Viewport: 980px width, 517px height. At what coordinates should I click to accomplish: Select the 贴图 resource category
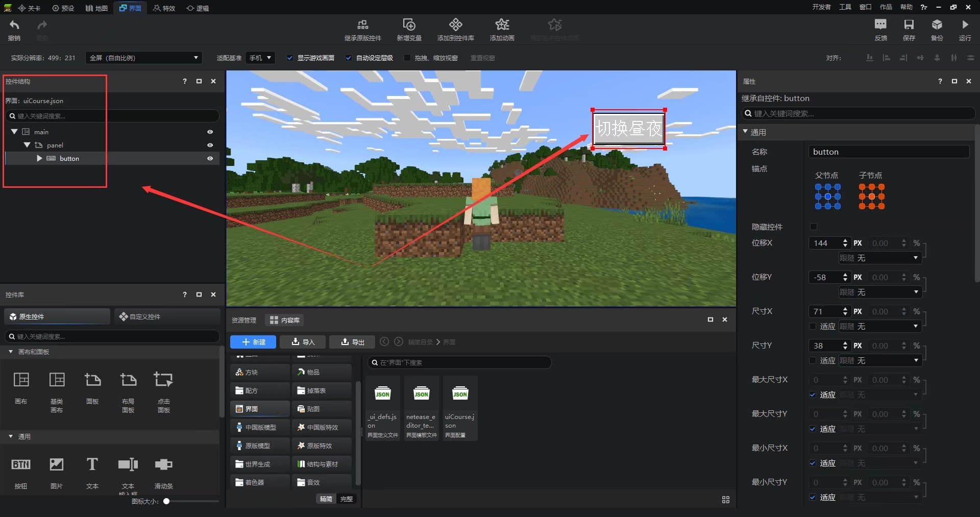pos(322,409)
